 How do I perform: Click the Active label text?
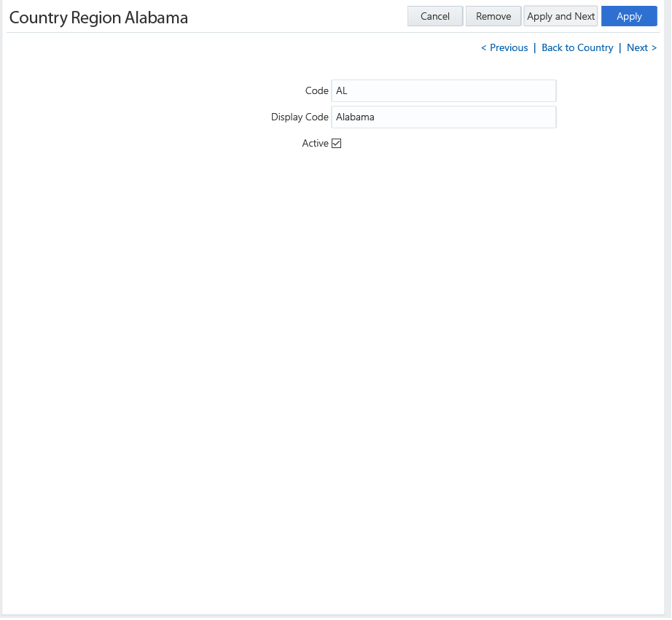[x=315, y=143]
